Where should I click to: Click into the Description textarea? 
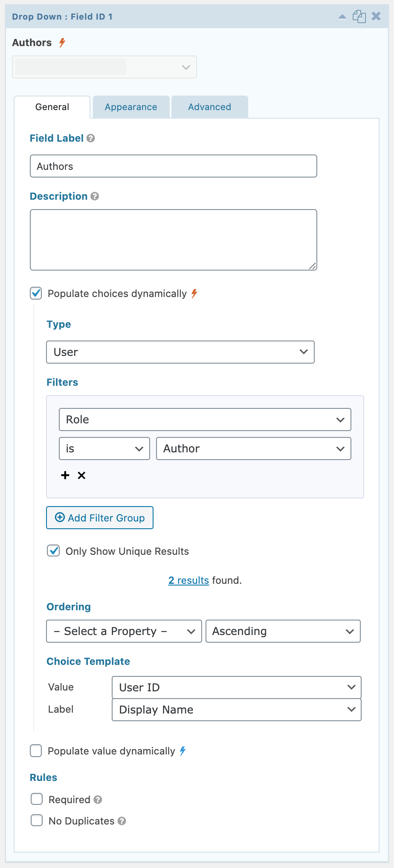pyautogui.click(x=174, y=240)
